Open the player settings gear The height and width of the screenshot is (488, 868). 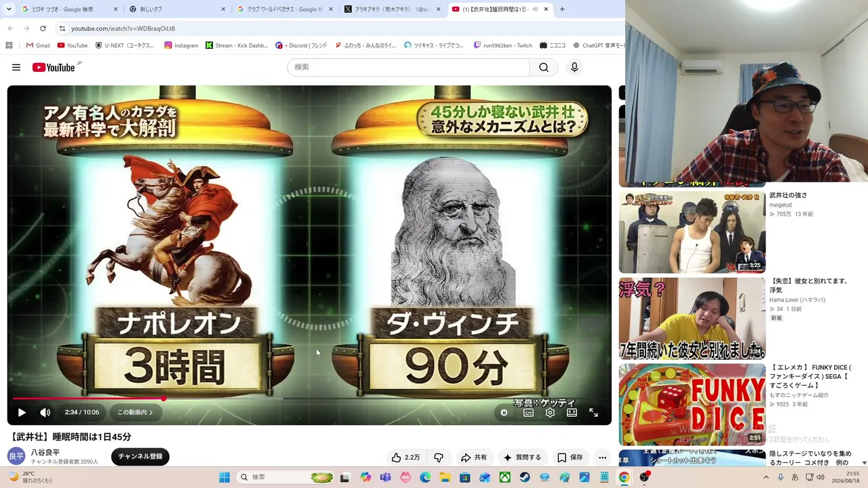point(550,412)
